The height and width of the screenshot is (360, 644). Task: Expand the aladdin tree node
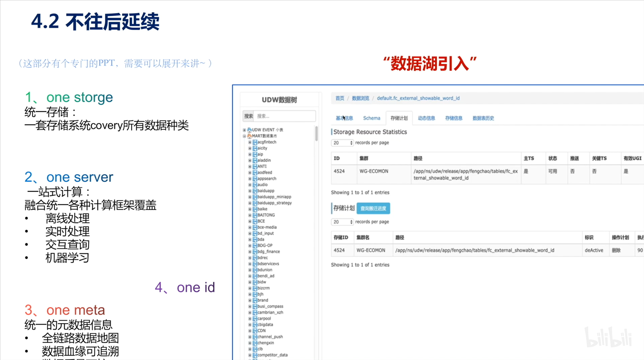(250, 160)
